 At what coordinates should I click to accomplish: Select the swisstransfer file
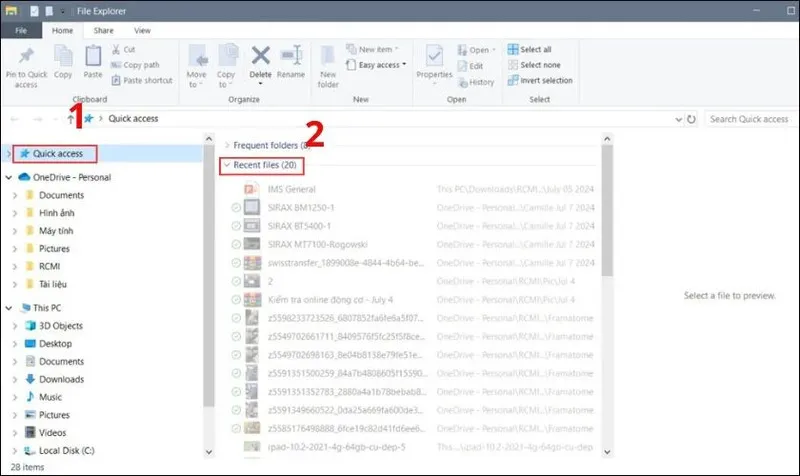[345, 263]
